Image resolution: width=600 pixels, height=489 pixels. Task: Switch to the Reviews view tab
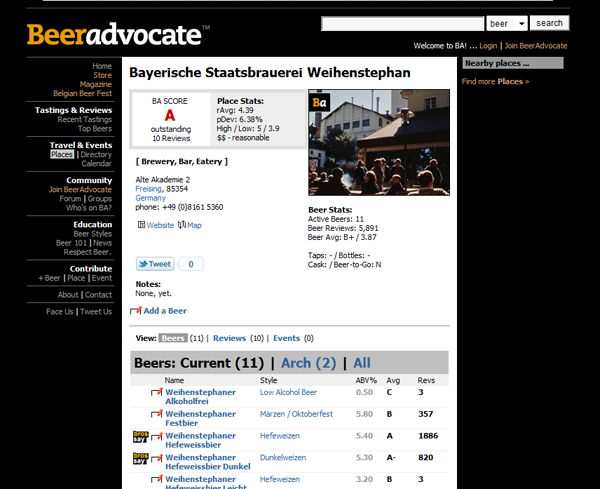(x=230, y=338)
